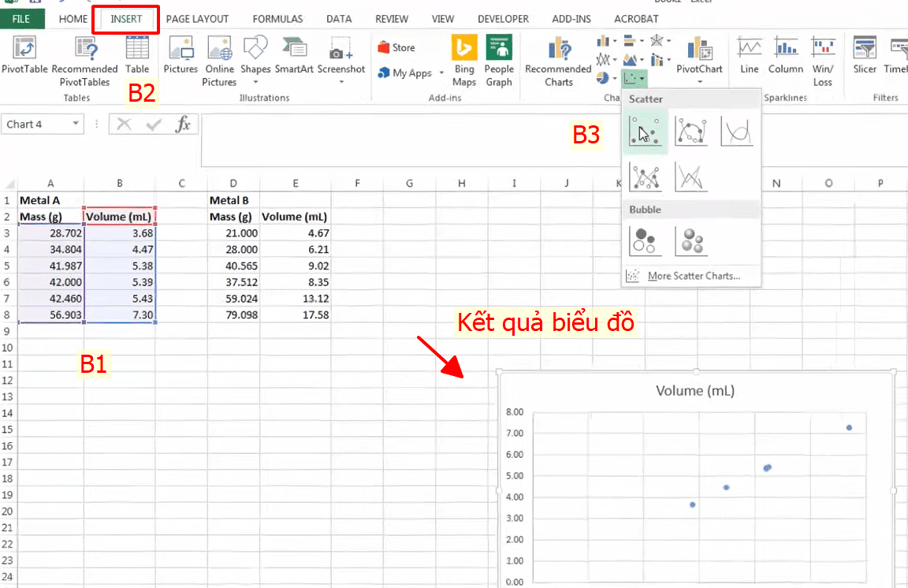The height and width of the screenshot is (588, 908).
Task: Switch to the PAGE LAYOUT tab
Action: 196,18
